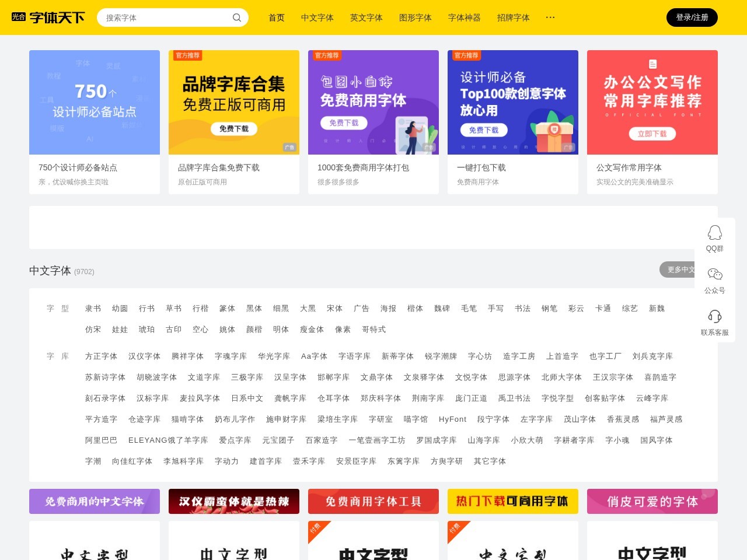
Task: Select the 图形字体 navigation item
Action: pyautogui.click(x=416, y=17)
